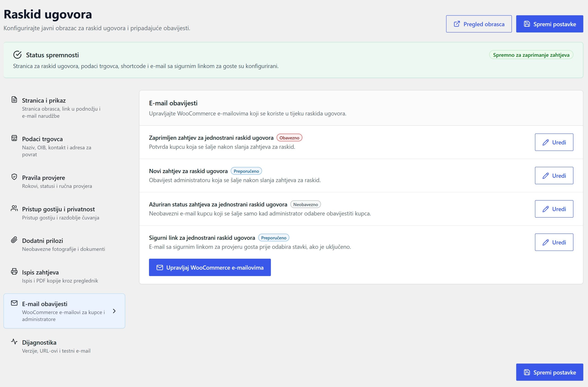Click the Raskid ugovora page heading
The height and width of the screenshot is (387, 588).
click(x=48, y=14)
